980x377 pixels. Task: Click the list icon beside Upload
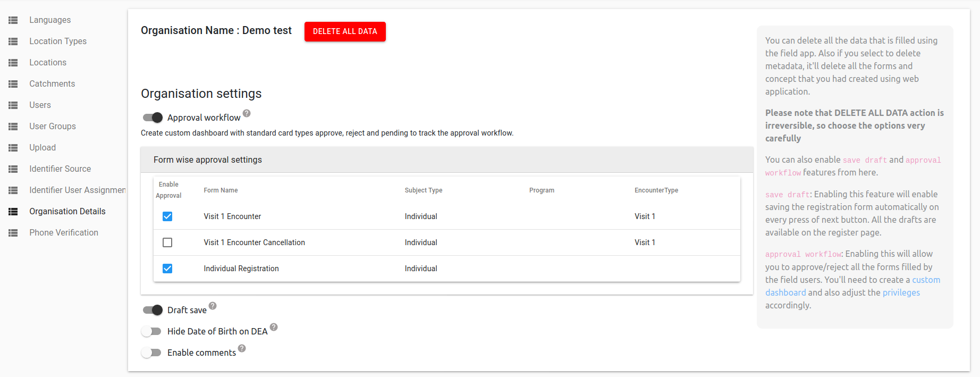(x=13, y=148)
